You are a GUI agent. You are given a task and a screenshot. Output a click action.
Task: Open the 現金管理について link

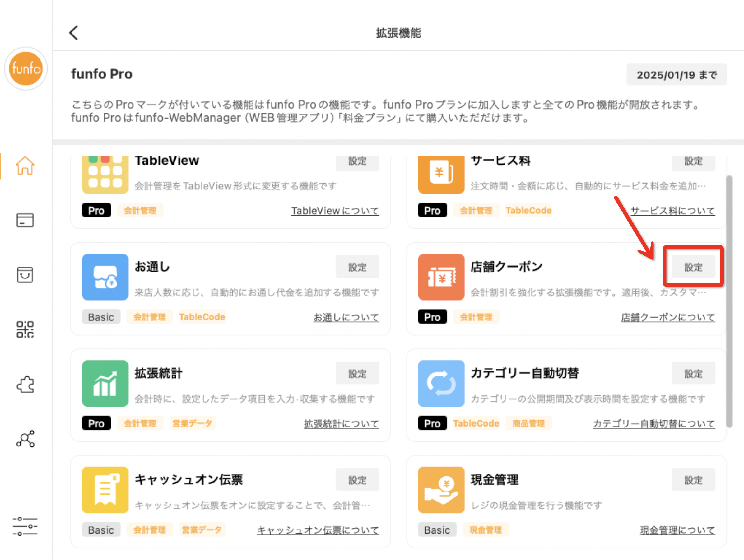(677, 530)
